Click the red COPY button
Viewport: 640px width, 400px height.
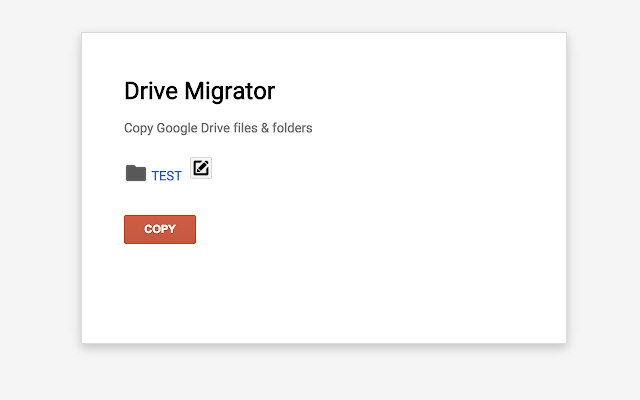(x=160, y=229)
